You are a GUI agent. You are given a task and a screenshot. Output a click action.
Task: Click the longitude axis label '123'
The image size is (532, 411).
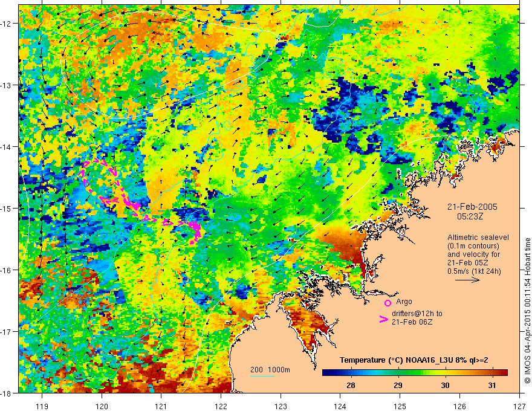(x=281, y=406)
